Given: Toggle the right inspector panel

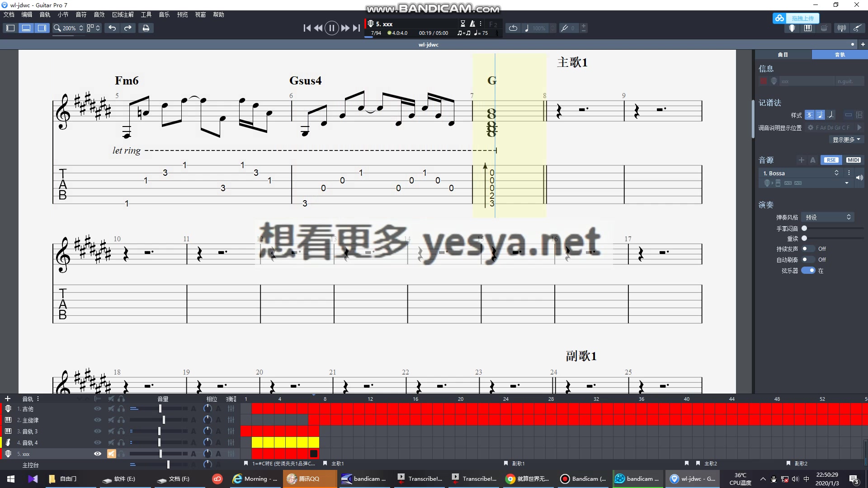Looking at the screenshot, I should (42, 28).
